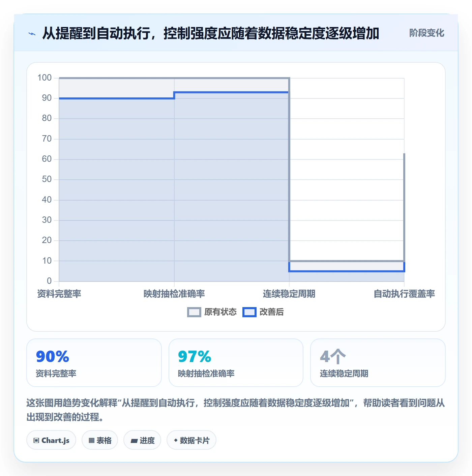Click the y-axis tick label 50
Image resolution: width=472 pixels, height=476 pixels.
[47, 179]
